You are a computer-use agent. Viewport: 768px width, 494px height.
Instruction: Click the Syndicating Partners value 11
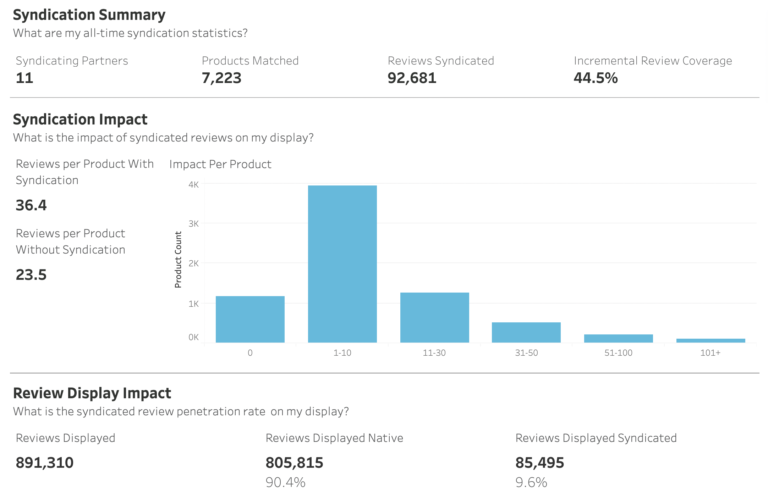click(25, 78)
